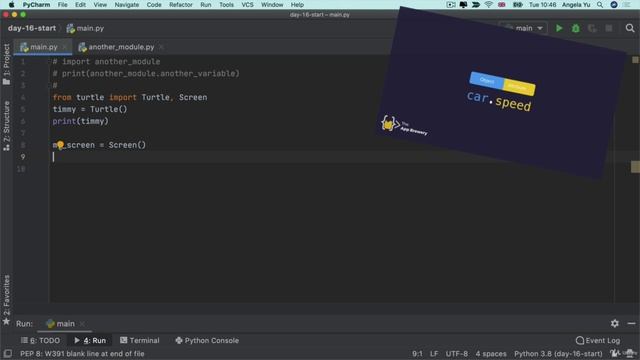640x360 pixels.
Task: Run the main configuration with the green play icon
Action: click(x=559, y=28)
